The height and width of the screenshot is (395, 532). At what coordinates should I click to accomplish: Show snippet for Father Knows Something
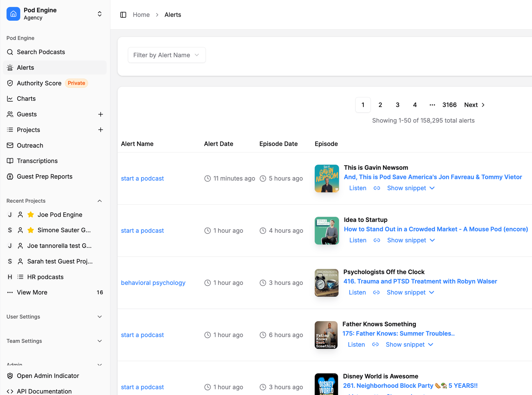click(x=409, y=344)
